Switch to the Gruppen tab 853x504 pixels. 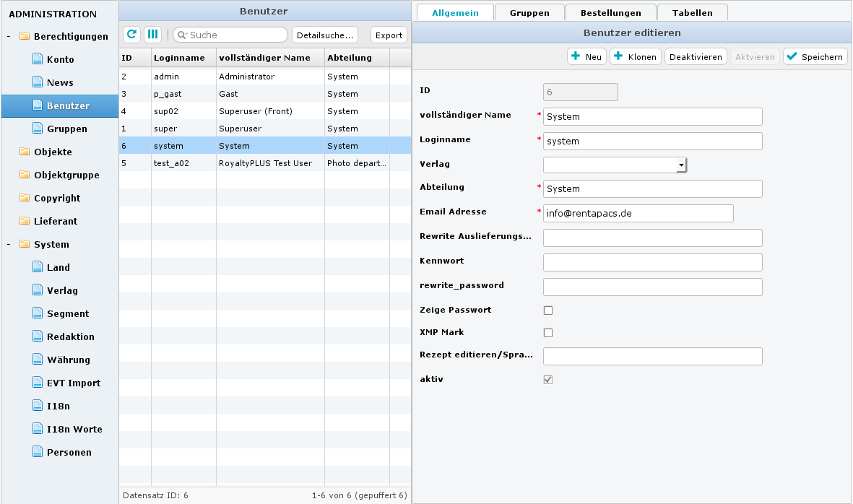coord(529,13)
